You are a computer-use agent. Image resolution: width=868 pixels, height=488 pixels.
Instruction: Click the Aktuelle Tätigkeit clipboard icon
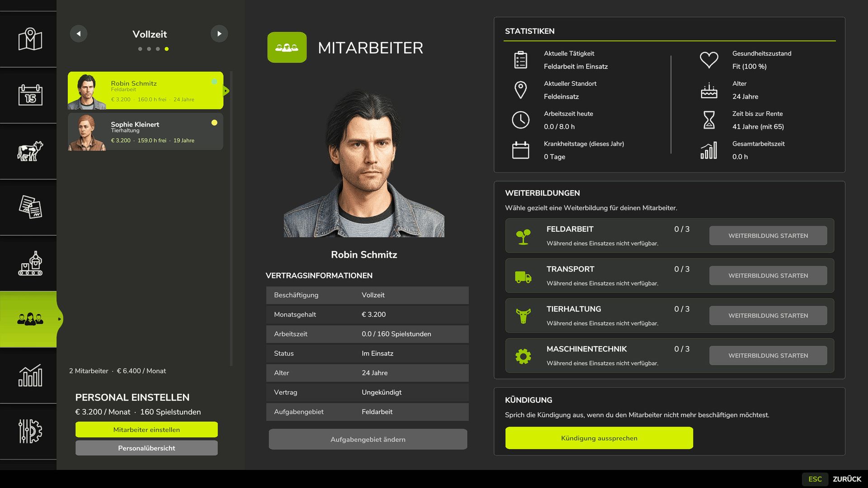pos(520,60)
